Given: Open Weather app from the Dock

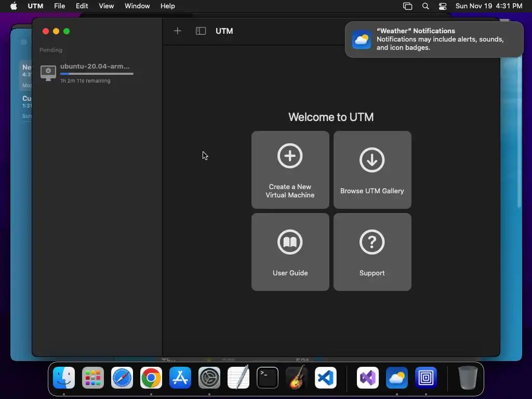Looking at the screenshot, I should [x=397, y=377].
